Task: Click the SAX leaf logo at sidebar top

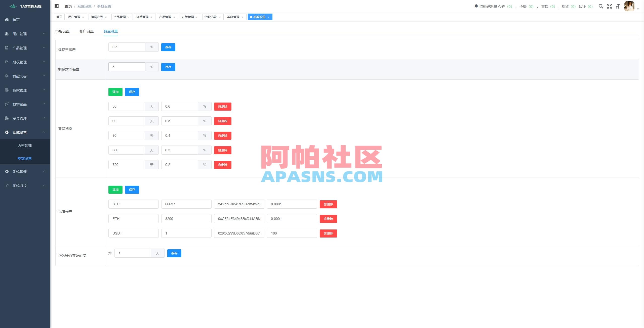Action: click(13, 6)
